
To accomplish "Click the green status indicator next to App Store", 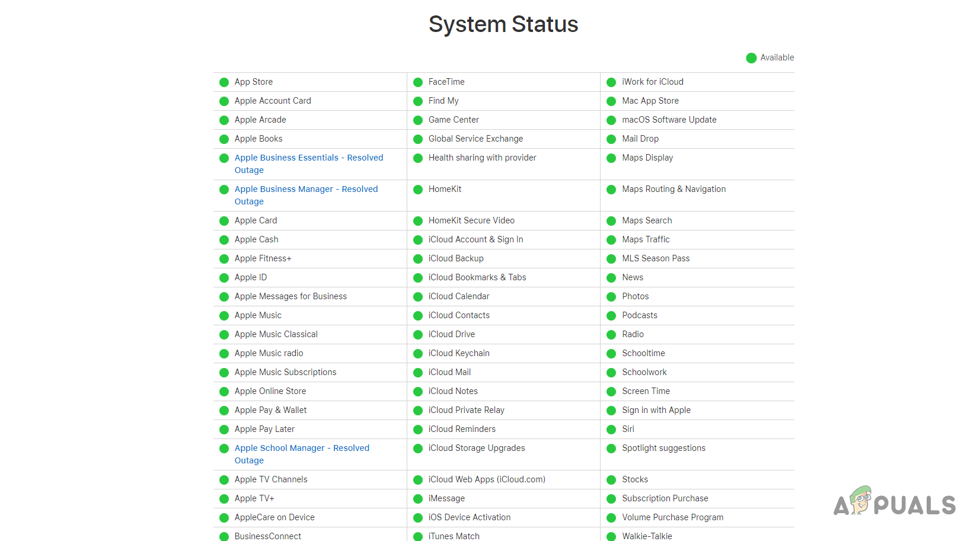I will point(224,82).
